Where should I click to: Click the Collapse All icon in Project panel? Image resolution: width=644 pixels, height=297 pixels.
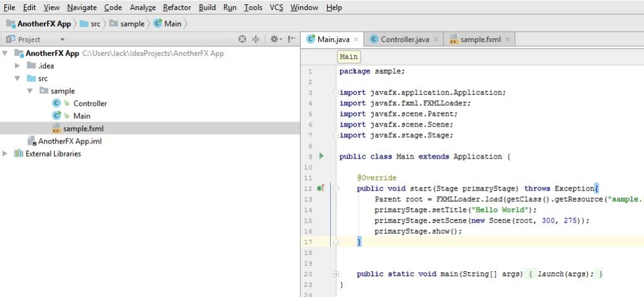click(256, 39)
